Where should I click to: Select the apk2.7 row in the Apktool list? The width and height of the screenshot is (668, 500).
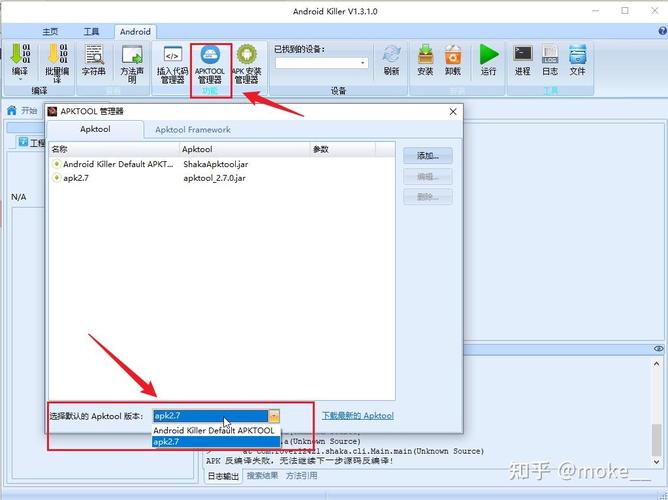76,178
